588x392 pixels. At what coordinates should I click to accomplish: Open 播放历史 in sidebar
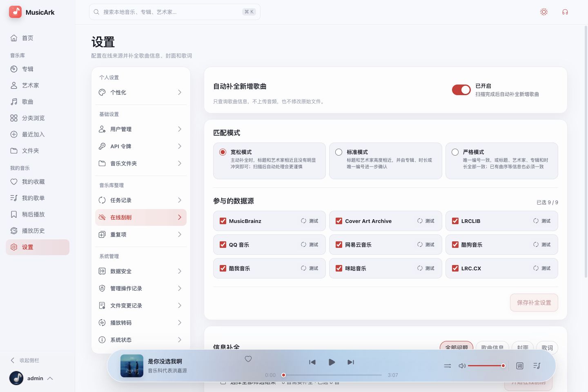[38, 231]
